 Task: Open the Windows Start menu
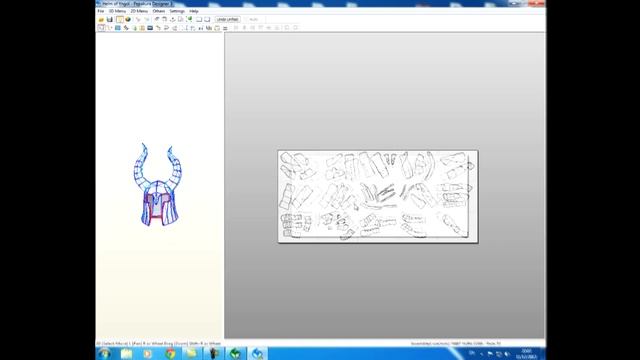tap(104, 354)
